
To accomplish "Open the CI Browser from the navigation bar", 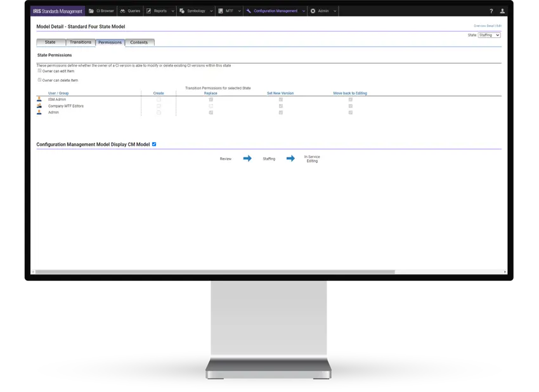I will coord(92,10).
